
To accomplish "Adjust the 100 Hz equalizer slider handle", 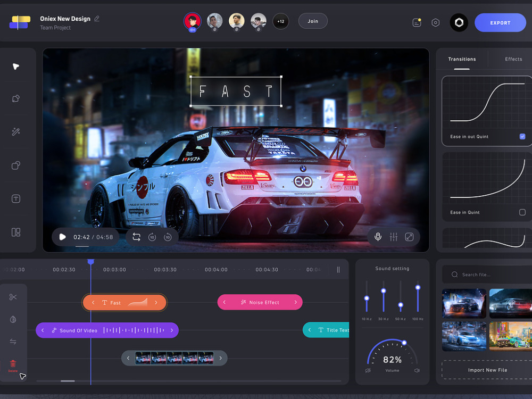I will click(x=418, y=287).
